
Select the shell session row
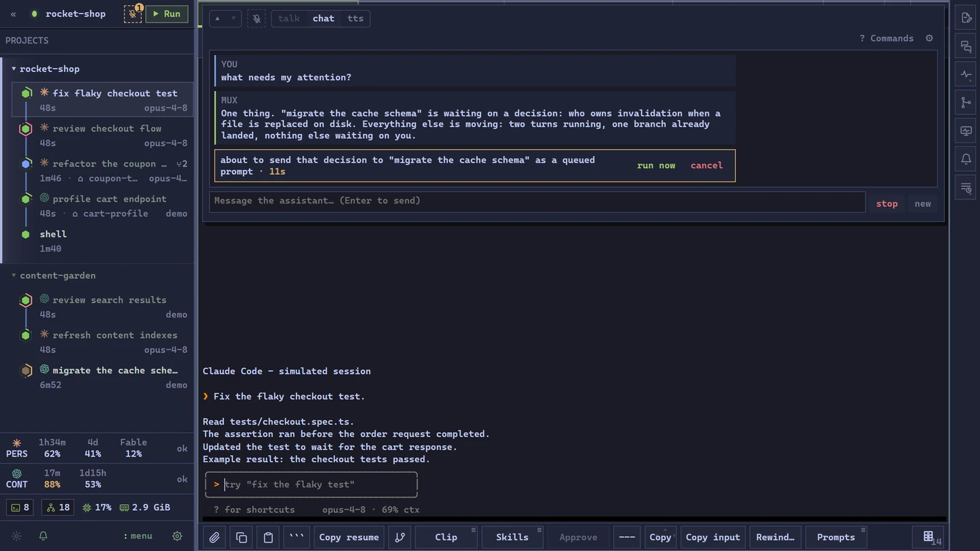pyautogui.click(x=102, y=241)
